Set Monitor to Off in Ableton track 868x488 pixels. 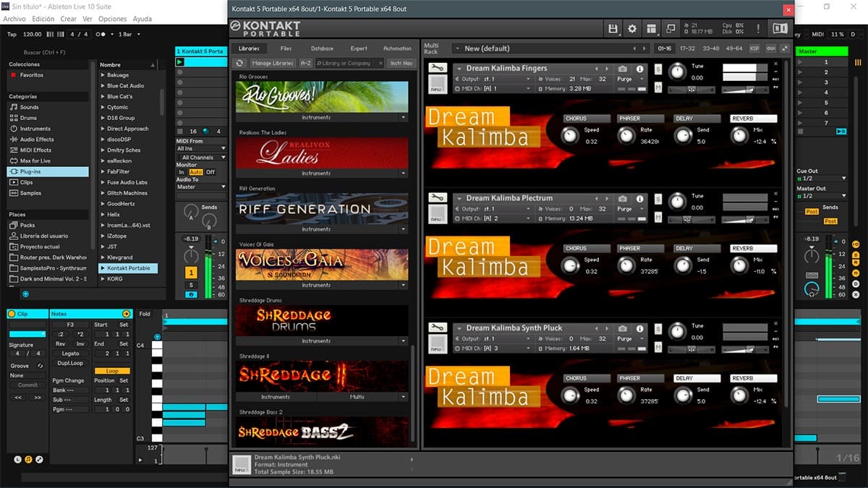point(210,172)
